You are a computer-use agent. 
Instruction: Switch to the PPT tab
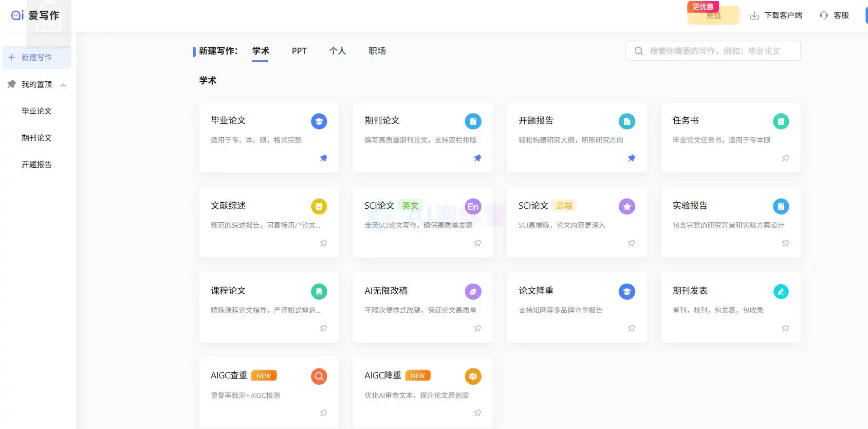(299, 51)
